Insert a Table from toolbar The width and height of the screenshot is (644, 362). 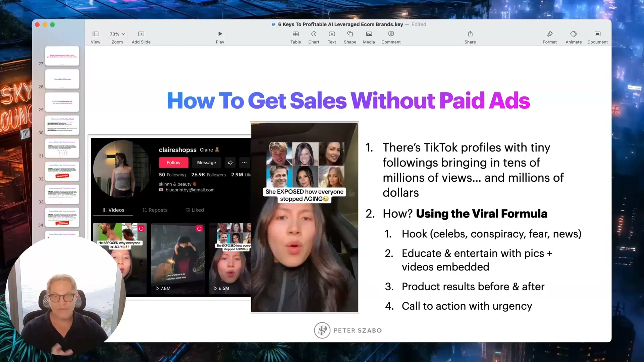tap(296, 34)
